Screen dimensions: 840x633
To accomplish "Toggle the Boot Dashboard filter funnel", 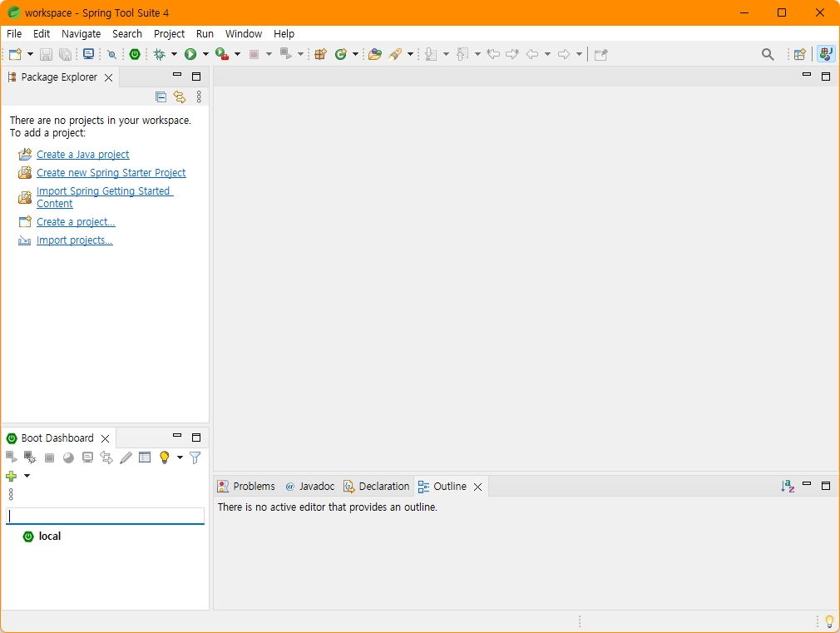I will pyautogui.click(x=195, y=457).
